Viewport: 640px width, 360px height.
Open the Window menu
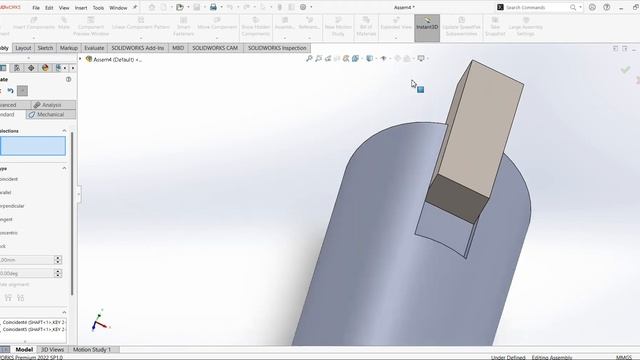118,8
